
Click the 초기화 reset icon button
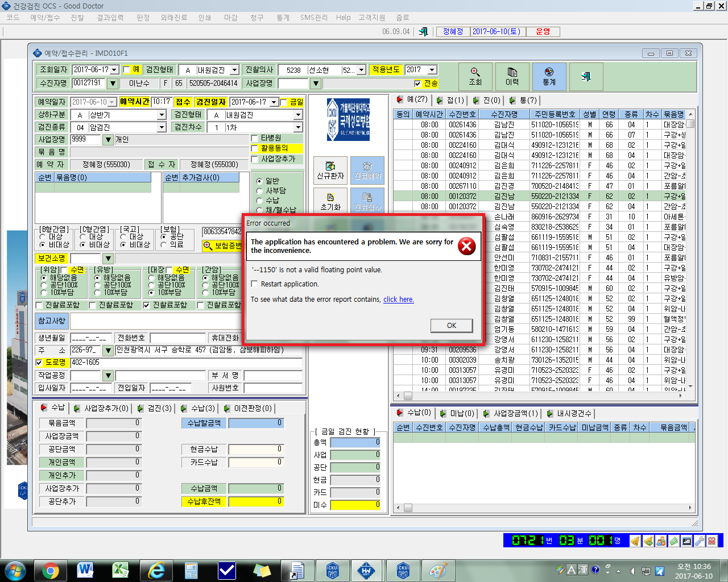[330, 201]
